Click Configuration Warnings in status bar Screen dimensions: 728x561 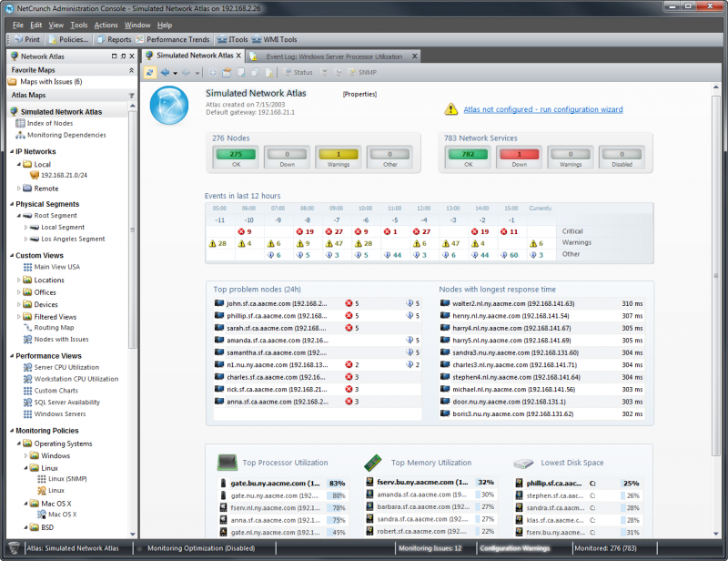click(515, 548)
